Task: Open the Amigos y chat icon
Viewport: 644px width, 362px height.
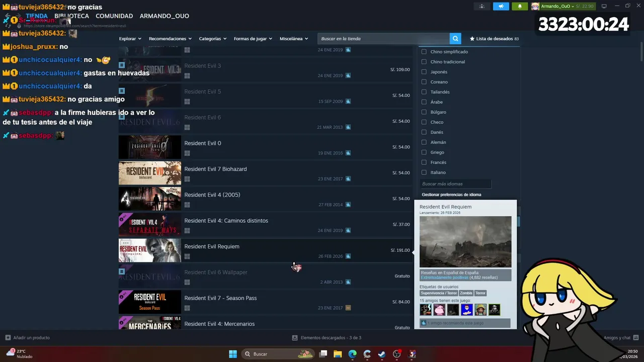Action: pyautogui.click(x=636, y=337)
